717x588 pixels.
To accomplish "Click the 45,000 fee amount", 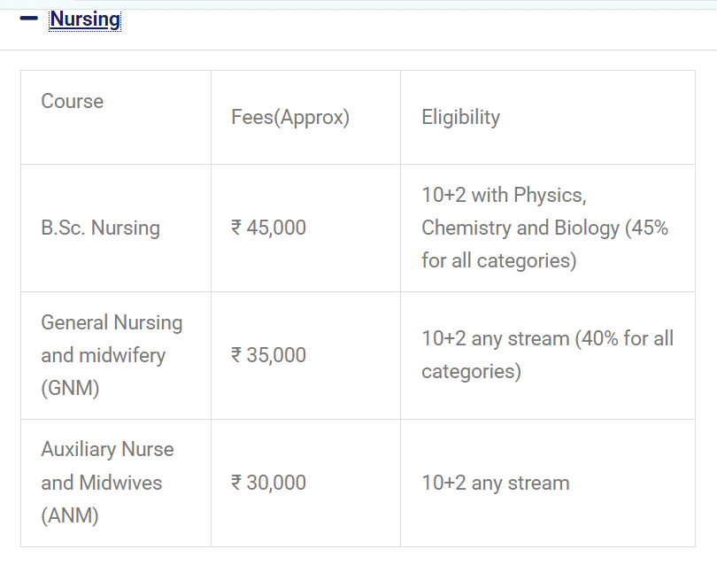I will (x=277, y=228).
